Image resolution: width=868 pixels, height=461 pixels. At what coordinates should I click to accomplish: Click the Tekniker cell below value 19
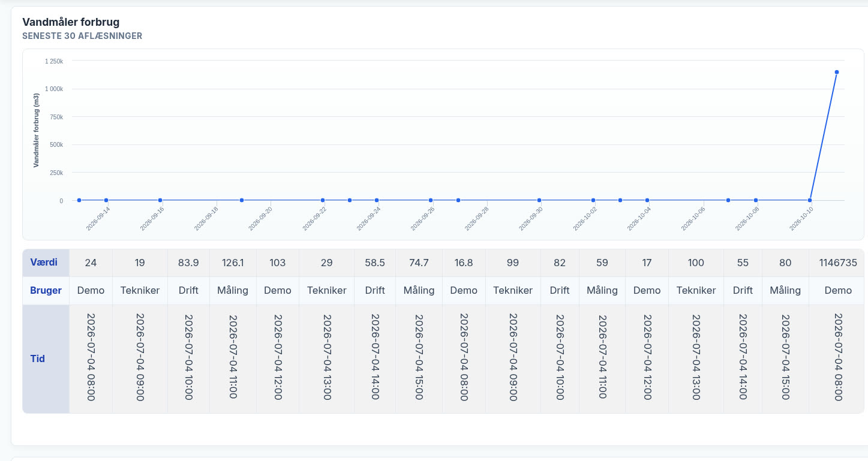coord(140,290)
